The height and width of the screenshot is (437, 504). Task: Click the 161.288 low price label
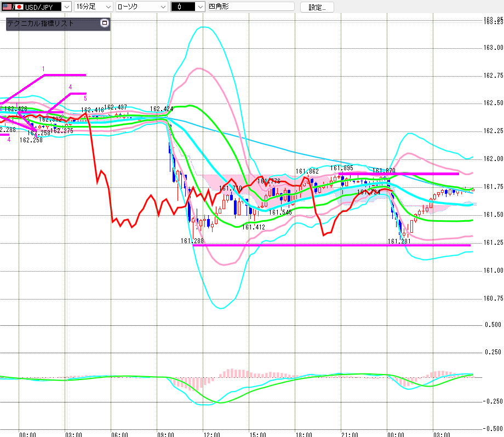[x=192, y=240]
